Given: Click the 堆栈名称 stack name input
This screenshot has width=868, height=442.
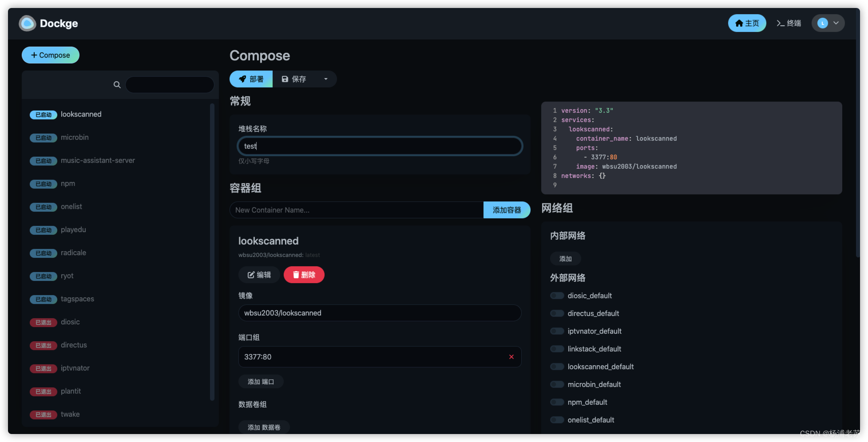Looking at the screenshot, I should pos(380,146).
